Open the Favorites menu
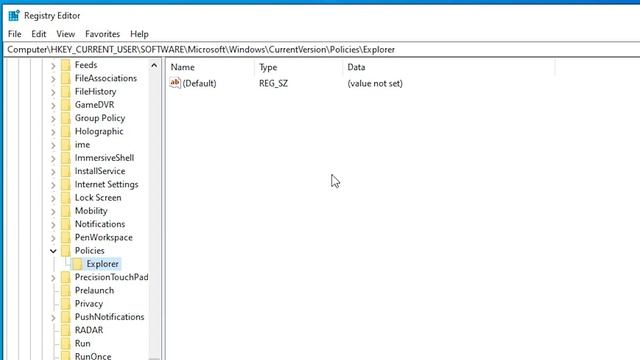 (x=102, y=34)
